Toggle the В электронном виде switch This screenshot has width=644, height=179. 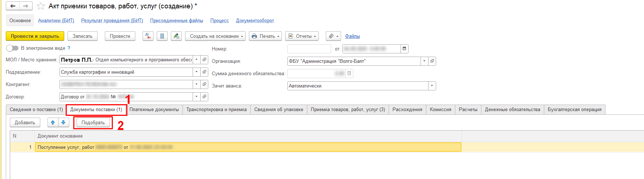tap(12, 48)
